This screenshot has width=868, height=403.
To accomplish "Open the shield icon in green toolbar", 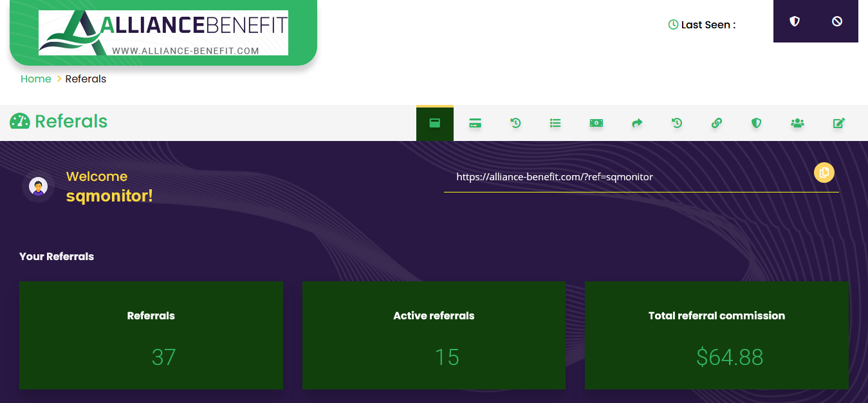I will (x=757, y=123).
